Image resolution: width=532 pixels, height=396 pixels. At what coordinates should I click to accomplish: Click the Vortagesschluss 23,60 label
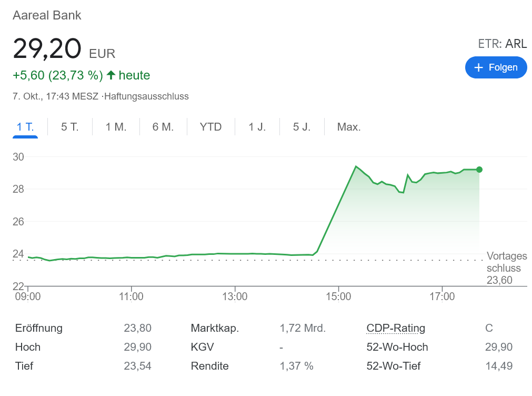pyautogui.click(x=506, y=268)
